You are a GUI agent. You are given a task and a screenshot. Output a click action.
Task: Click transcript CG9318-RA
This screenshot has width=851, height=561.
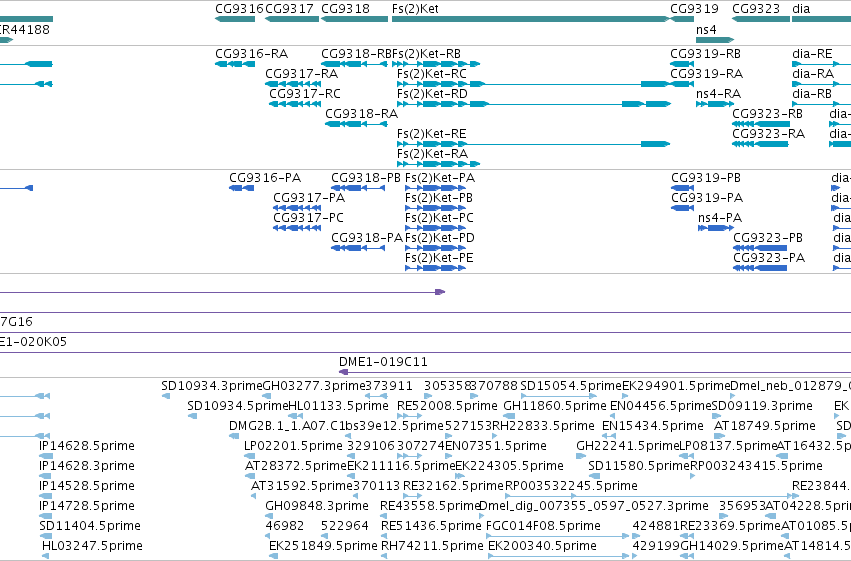click(357, 124)
